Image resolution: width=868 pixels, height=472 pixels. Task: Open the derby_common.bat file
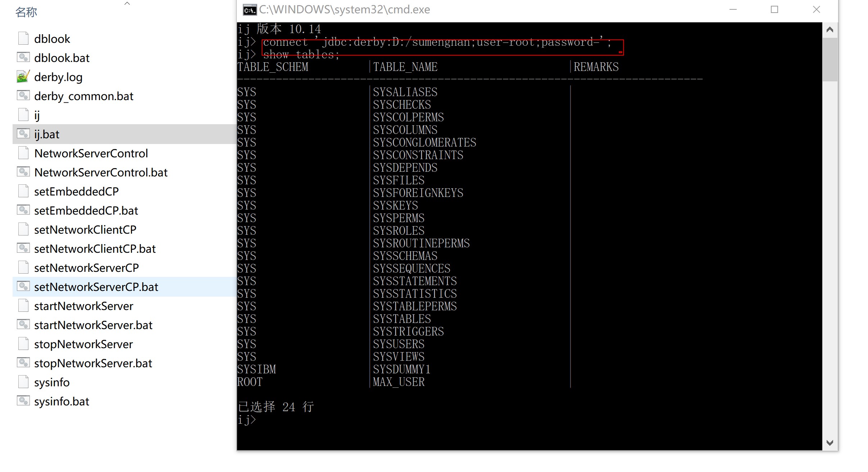point(84,96)
